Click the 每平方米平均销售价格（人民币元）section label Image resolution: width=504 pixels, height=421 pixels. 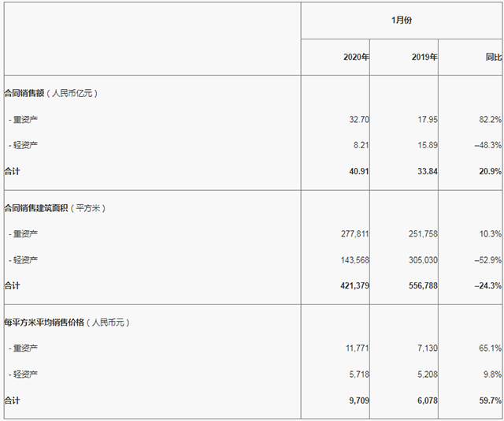point(67,322)
